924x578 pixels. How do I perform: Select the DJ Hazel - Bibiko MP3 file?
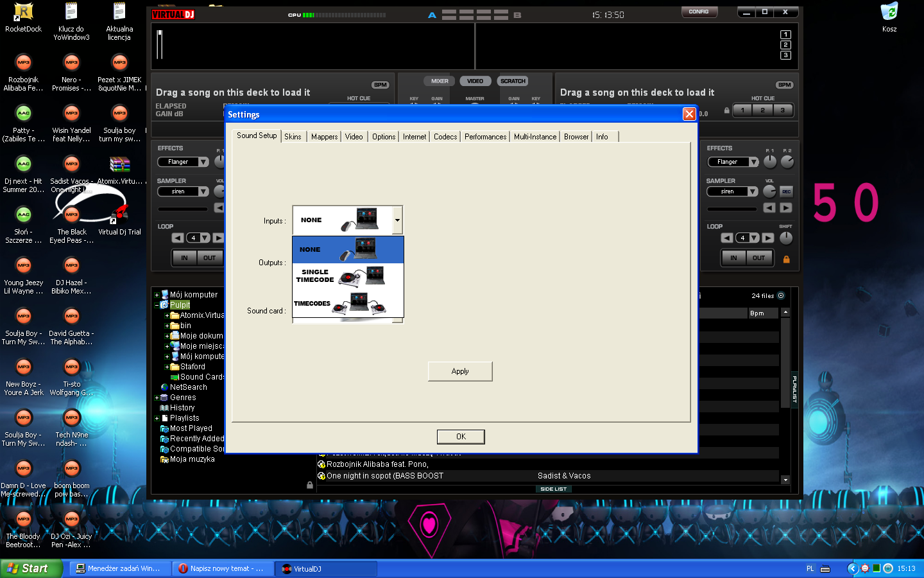71,265
